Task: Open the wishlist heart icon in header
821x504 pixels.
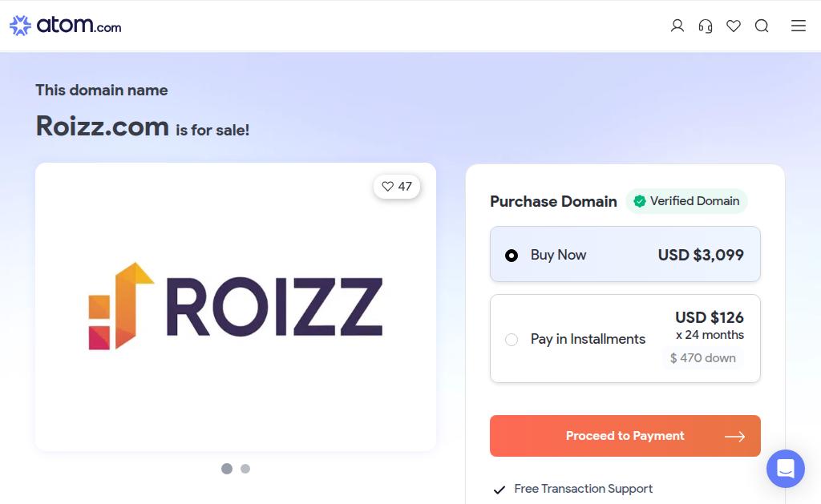Action: [734, 26]
